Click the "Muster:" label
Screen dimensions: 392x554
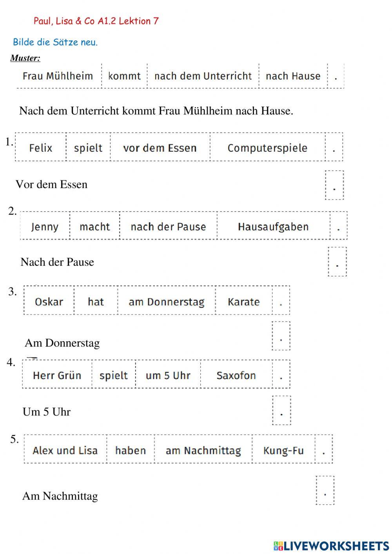pyautogui.click(x=25, y=58)
